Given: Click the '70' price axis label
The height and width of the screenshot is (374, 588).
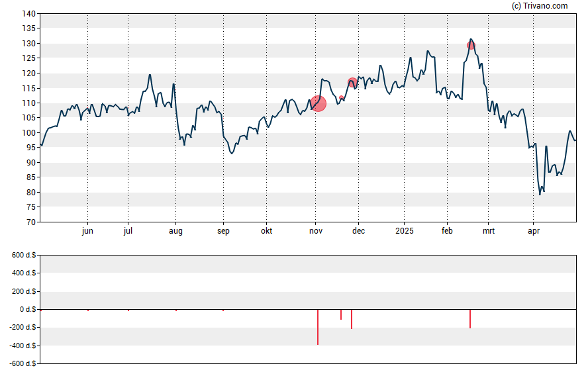Looking at the screenshot, I should (x=31, y=222).
